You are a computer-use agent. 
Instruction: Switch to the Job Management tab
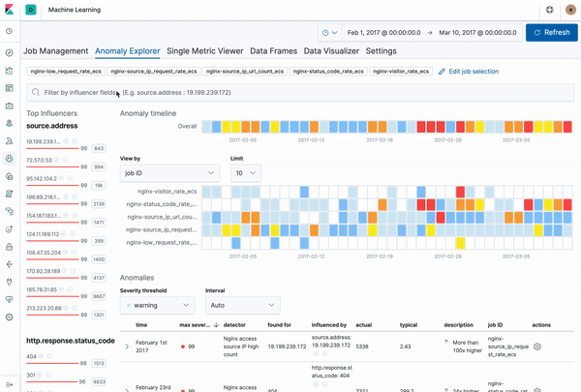[56, 51]
